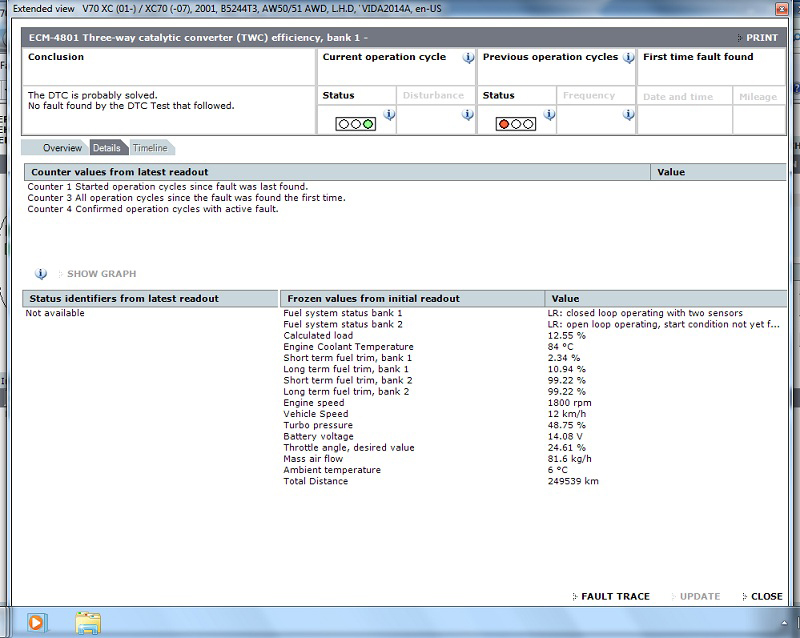Click info icon next to green status light

click(x=389, y=116)
